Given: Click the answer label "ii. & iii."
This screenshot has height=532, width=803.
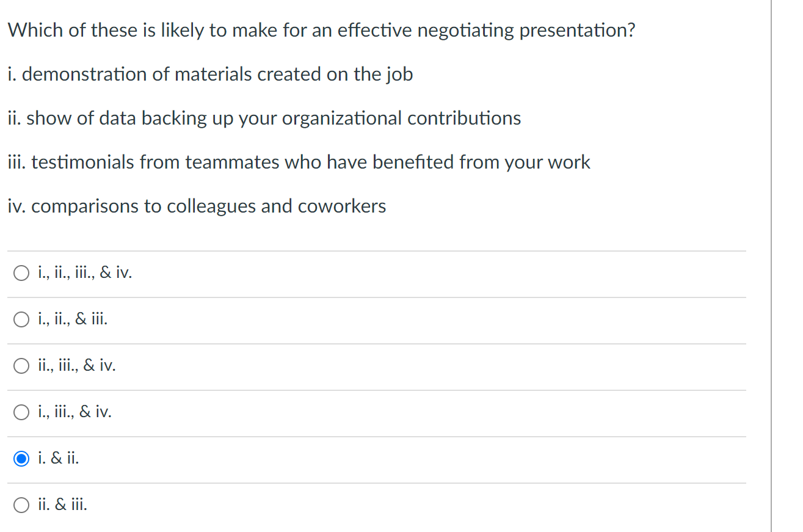Looking at the screenshot, I should click(x=62, y=505).
